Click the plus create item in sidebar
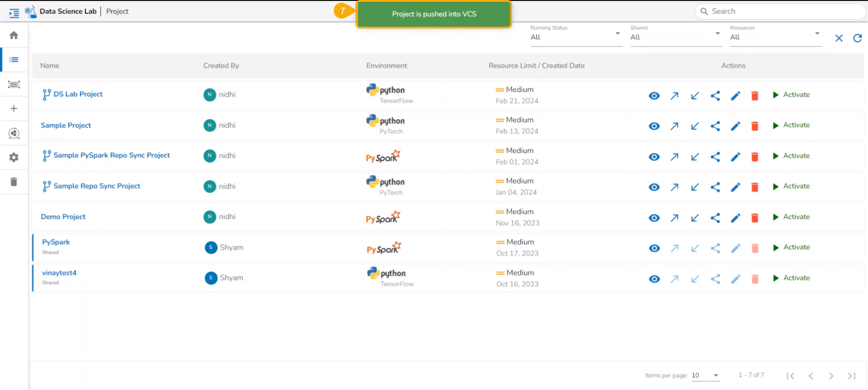This screenshot has height=390, width=868. point(14,108)
